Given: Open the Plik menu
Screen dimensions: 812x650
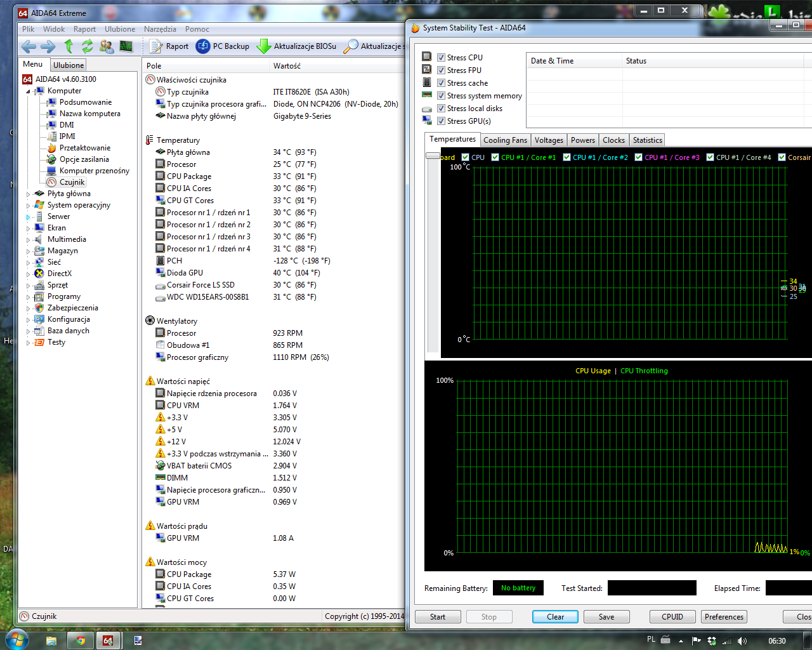Looking at the screenshot, I should pyautogui.click(x=29, y=29).
